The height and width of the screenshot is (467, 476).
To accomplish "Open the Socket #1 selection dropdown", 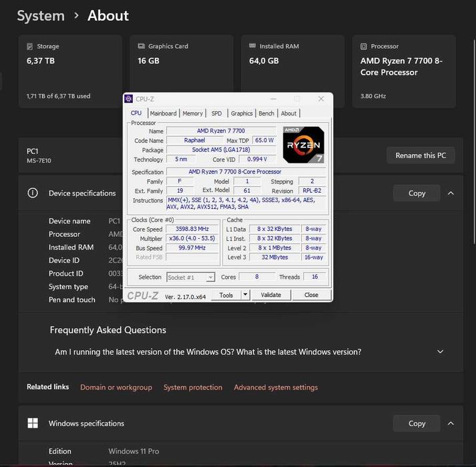I will click(x=191, y=278).
